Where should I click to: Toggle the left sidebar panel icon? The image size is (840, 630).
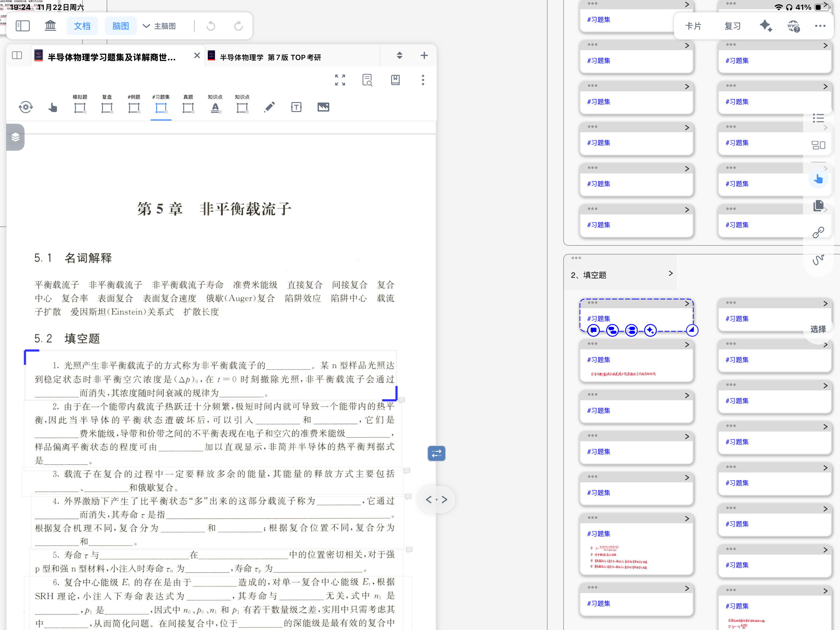(x=22, y=26)
